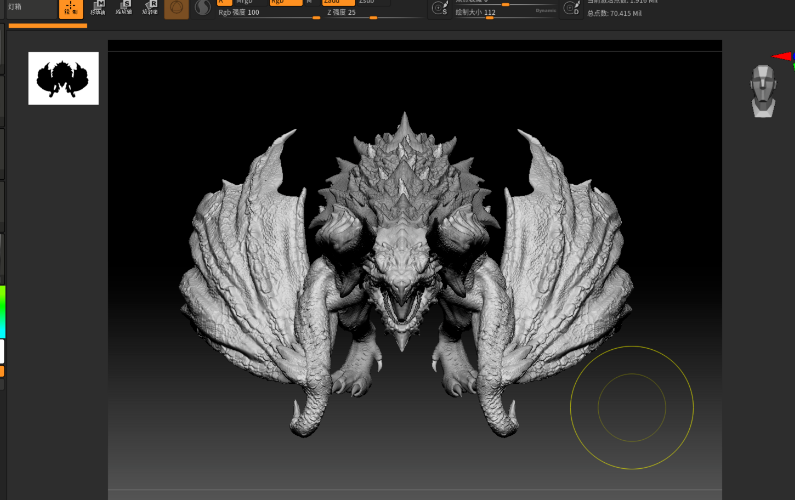Click the camera head orientation gizmo
The width and height of the screenshot is (795, 500).
click(x=764, y=91)
